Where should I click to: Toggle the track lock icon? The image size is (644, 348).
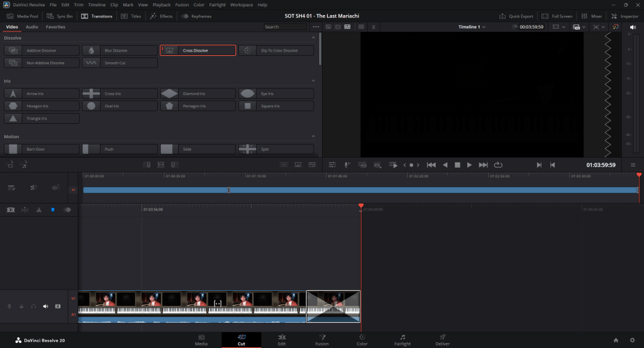click(21, 307)
